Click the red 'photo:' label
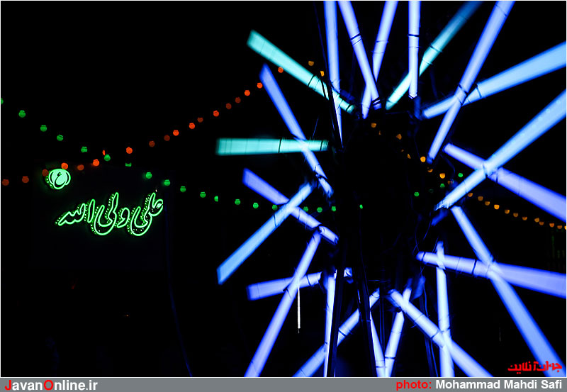 [414, 385]
